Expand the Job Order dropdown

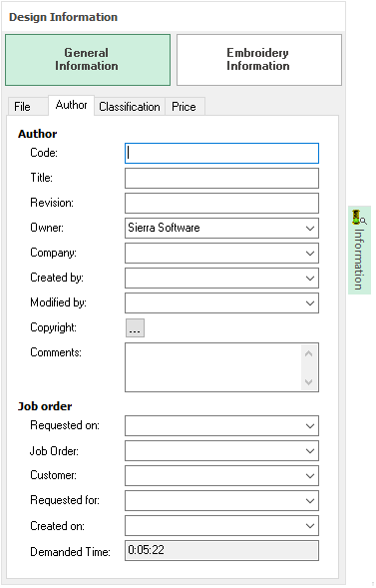pyautogui.click(x=310, y=451)
